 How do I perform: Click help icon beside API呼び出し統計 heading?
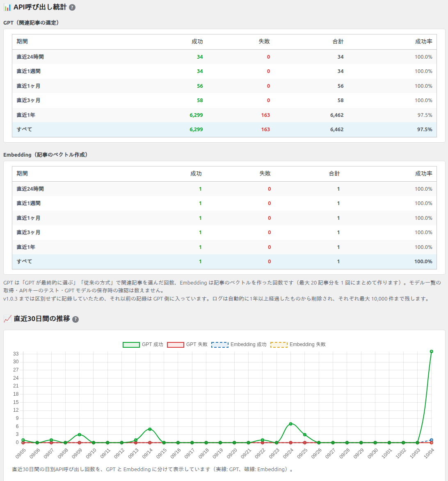[72, 7]
